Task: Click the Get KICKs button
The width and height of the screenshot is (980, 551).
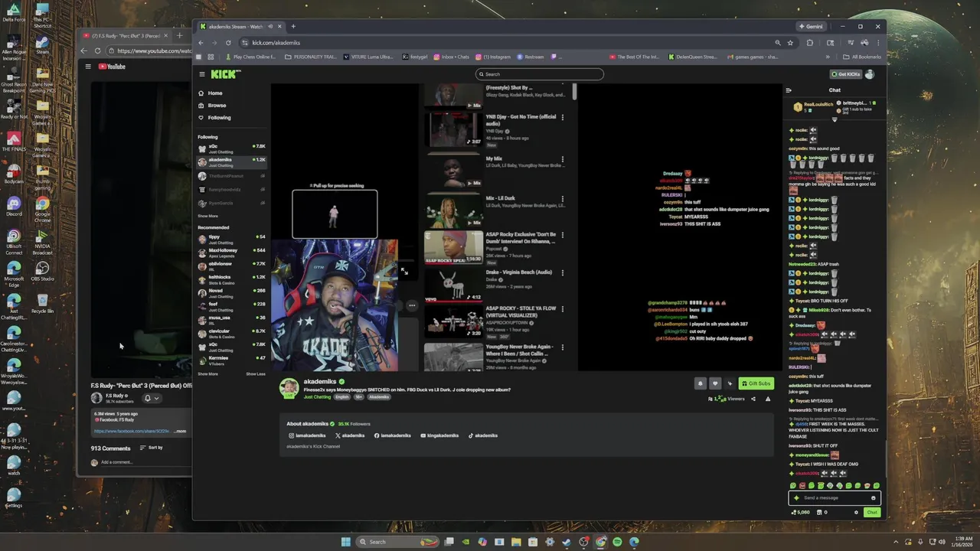Action: [x=846, y=74]
